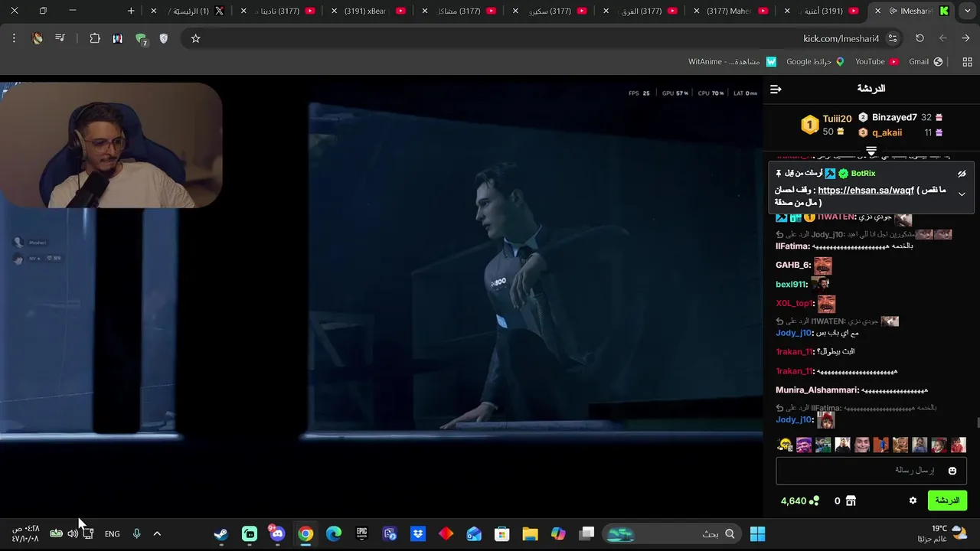Open the YouTube bookmark
Image resolution: width=980 pixels, height=551 pixels.
(877, 62)
